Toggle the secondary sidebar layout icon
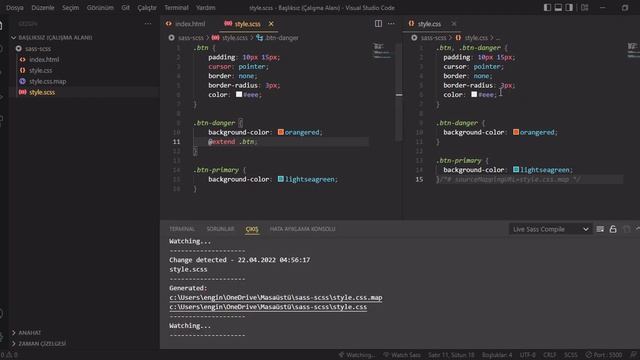Screen dimensions: 640x360 point(569,7)
